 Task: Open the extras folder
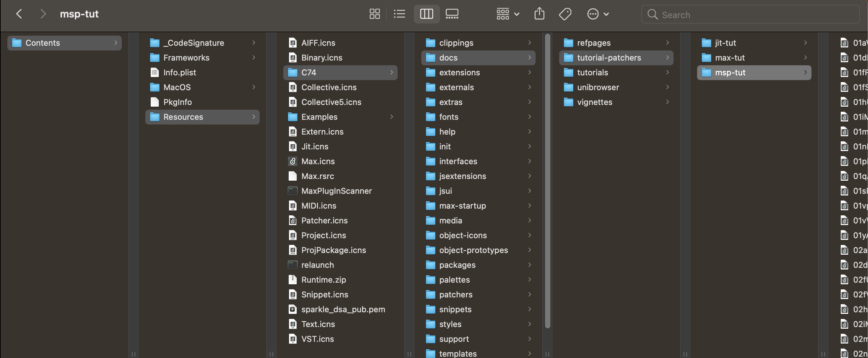pyautogui.click(x=478, y=102)
